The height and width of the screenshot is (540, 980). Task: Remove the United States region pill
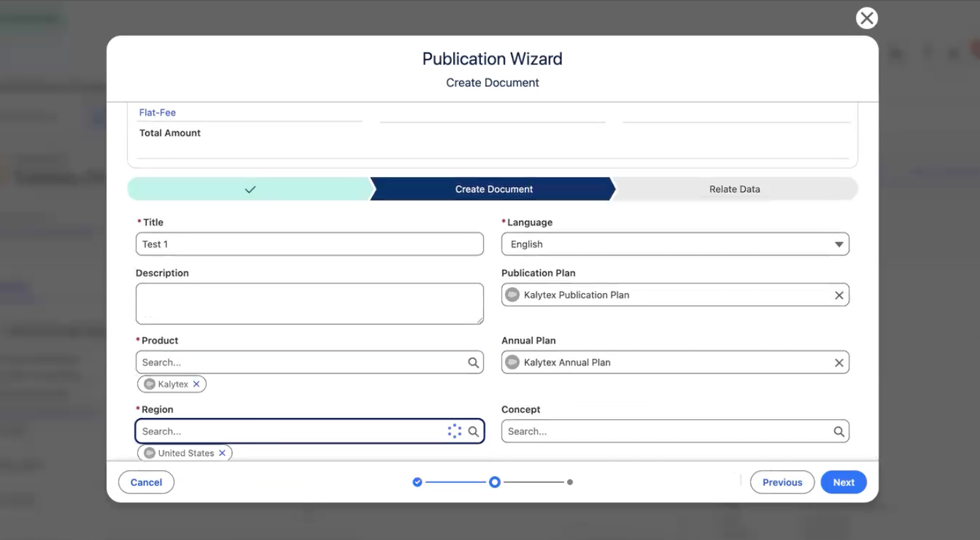point(222,453)
